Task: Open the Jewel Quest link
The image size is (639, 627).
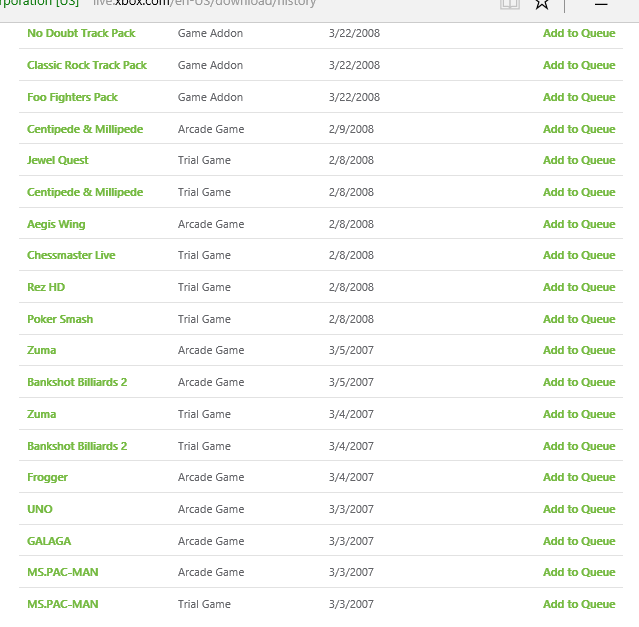Action: coord(57,160)
